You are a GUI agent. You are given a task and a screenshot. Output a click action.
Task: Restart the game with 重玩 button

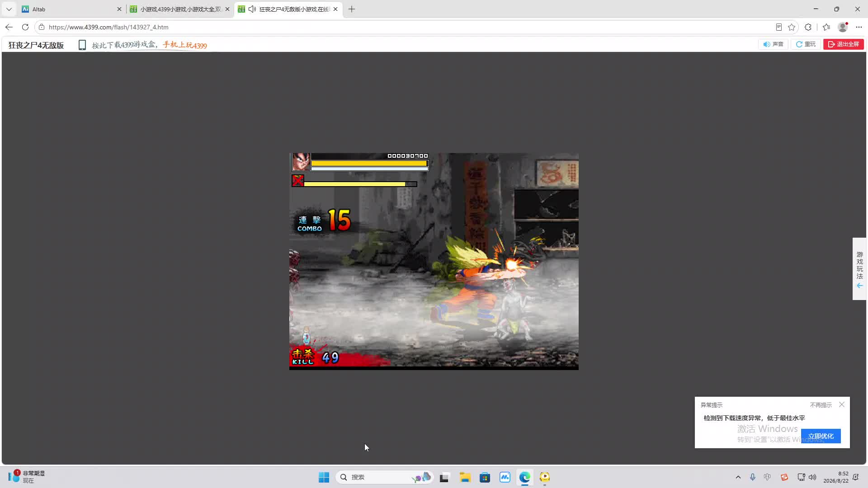point(806,44)
